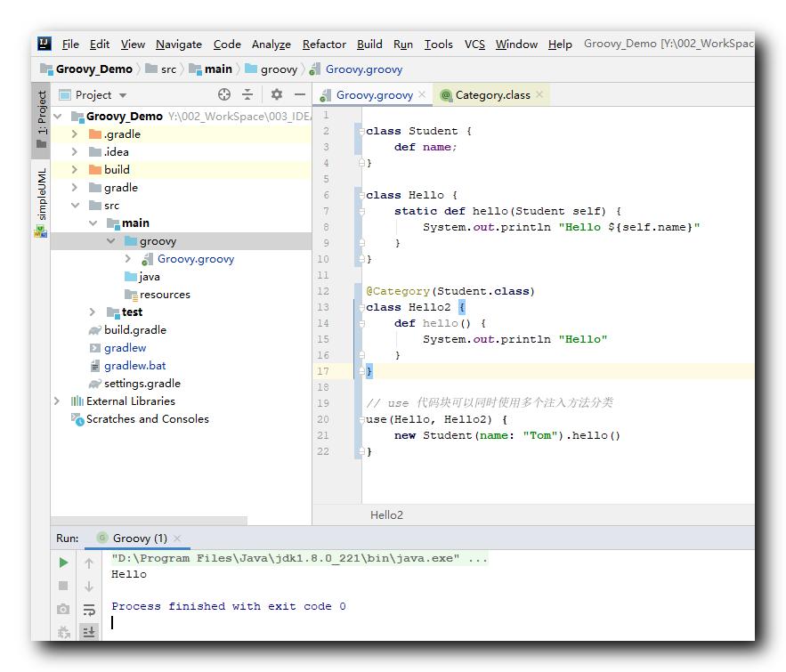Viewport: 786px width, 672px height.
Task: Click the gray stop icon in Run panel
Action: [x=63, y=586]
